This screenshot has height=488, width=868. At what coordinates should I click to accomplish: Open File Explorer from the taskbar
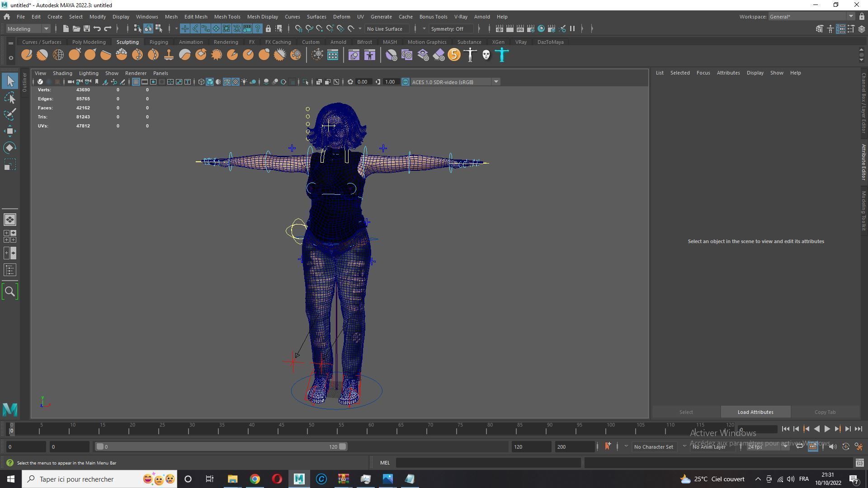pyautogui.click(x=232, y=479)
